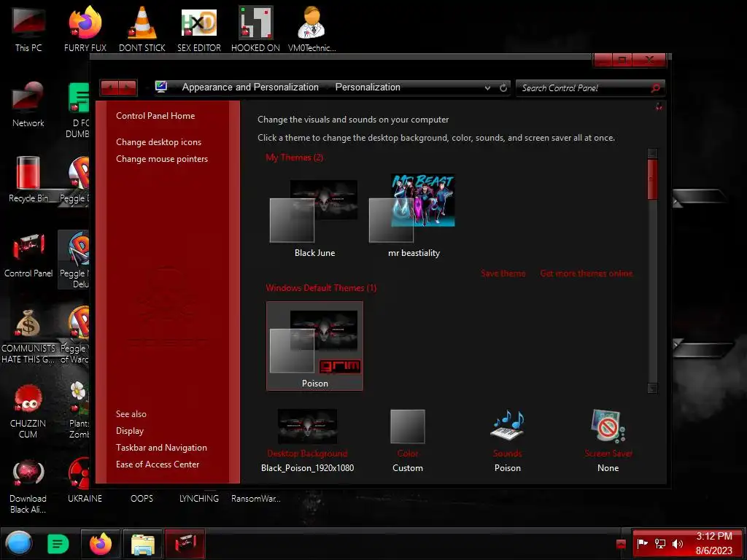Click Save theme link
The width and height of the screenshot is (747, 560).
pos(503,273)
